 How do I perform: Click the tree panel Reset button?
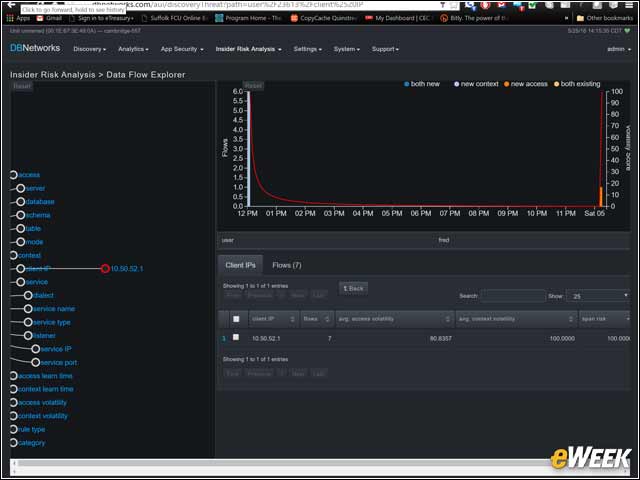pos(22,86)
